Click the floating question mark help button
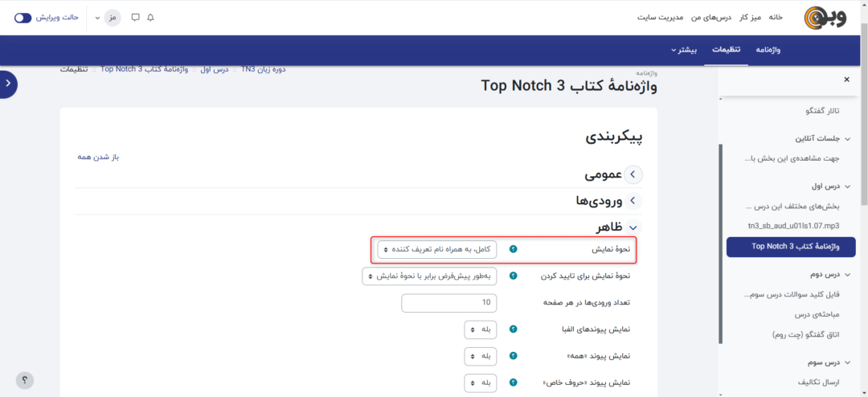 click(25, 380)
